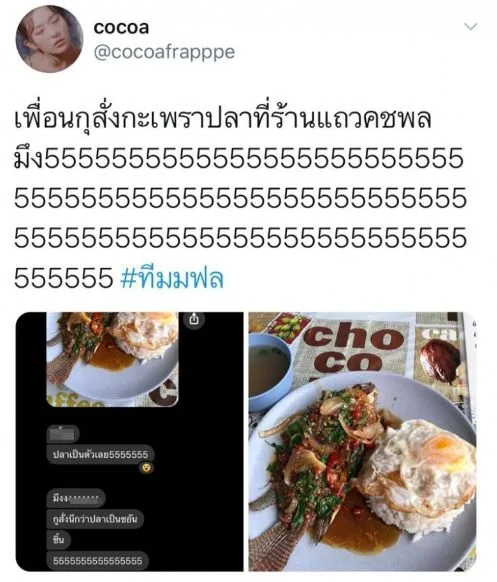The height and width of the screenshot is (582, 497).
Task: Tap the share icon in chat screenshot
Action: pos(194,319)
